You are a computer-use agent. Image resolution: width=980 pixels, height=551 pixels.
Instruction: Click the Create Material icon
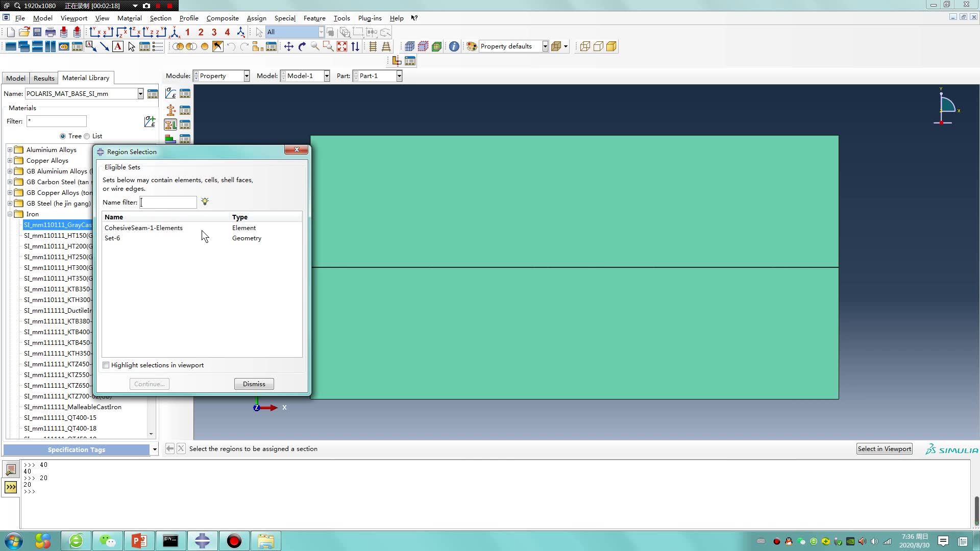pyautogui.click(x=170, y=94)
